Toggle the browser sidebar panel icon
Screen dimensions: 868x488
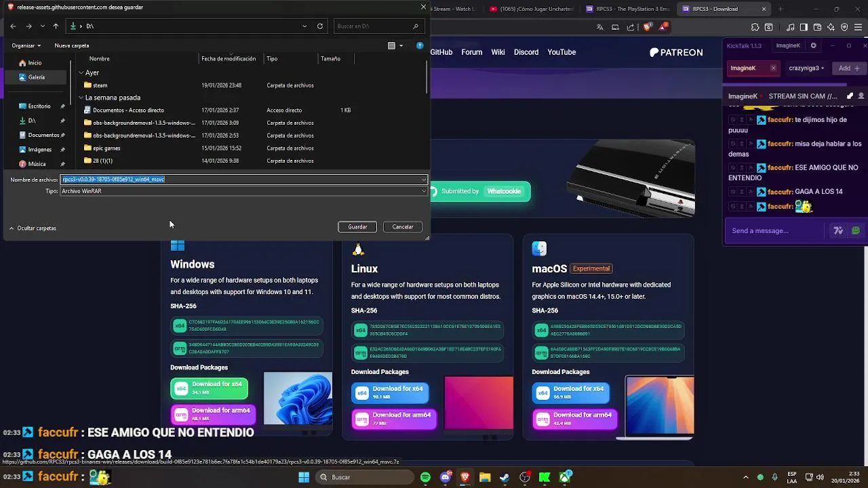pos(804,27)
